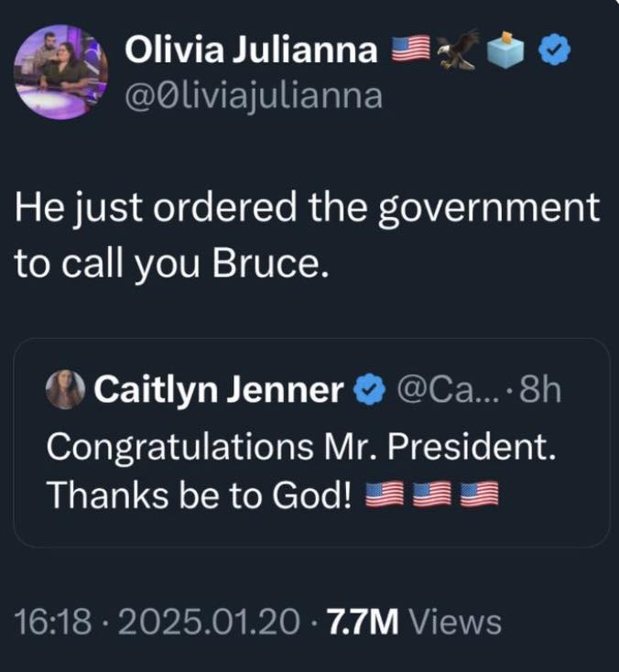Click the Caitlyn Jenner name in quote
This screenshot has height=672, width=619.
point(219,391)
